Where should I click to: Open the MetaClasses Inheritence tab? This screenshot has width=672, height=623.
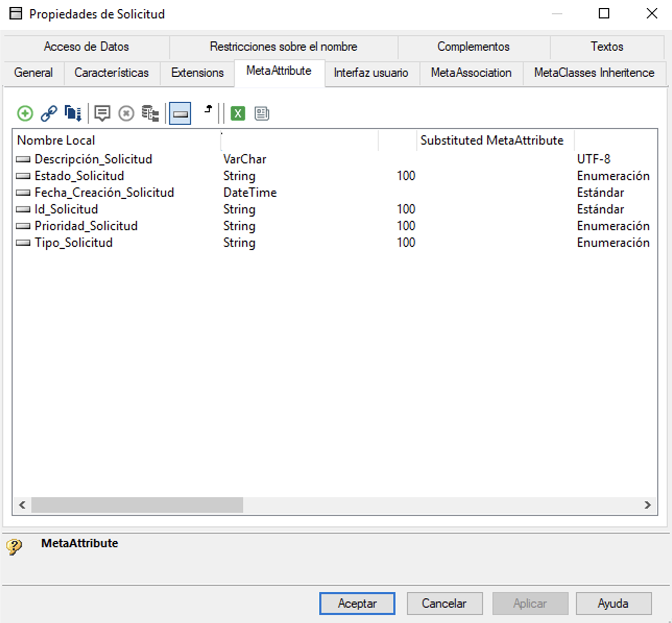594,73
